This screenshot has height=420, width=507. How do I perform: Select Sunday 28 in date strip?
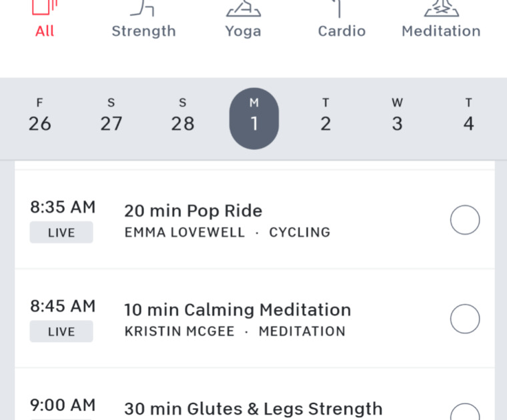pyautogui.click(x=183, y=115)
